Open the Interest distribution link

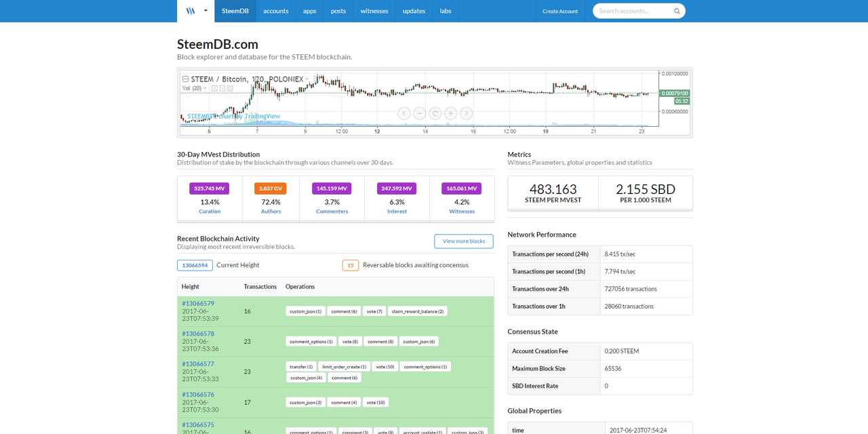(397, 212)
